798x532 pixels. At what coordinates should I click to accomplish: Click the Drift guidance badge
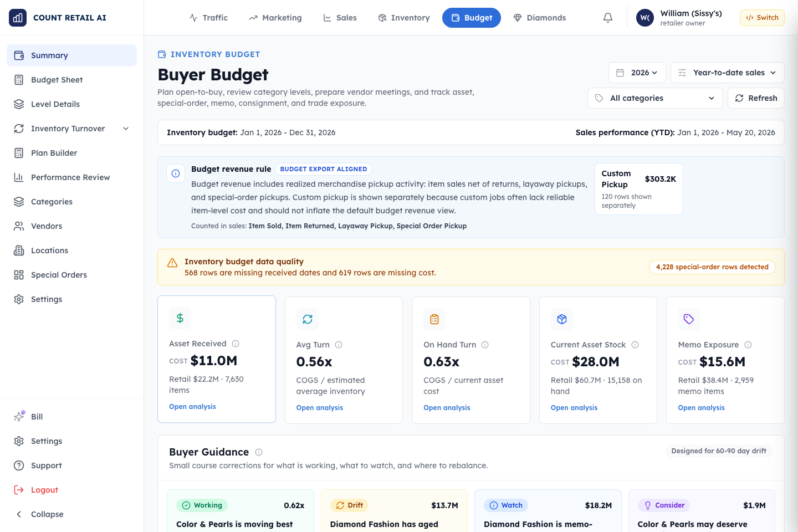[350, 505]
